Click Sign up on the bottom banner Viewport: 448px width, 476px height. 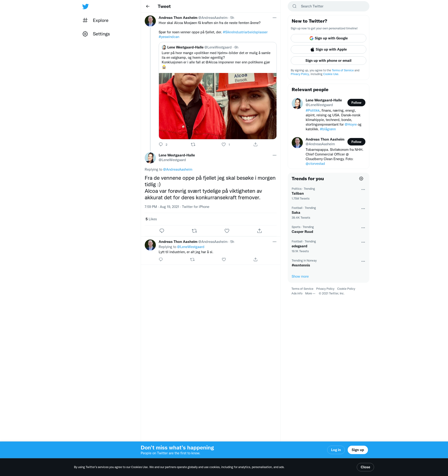coord(358,450)
